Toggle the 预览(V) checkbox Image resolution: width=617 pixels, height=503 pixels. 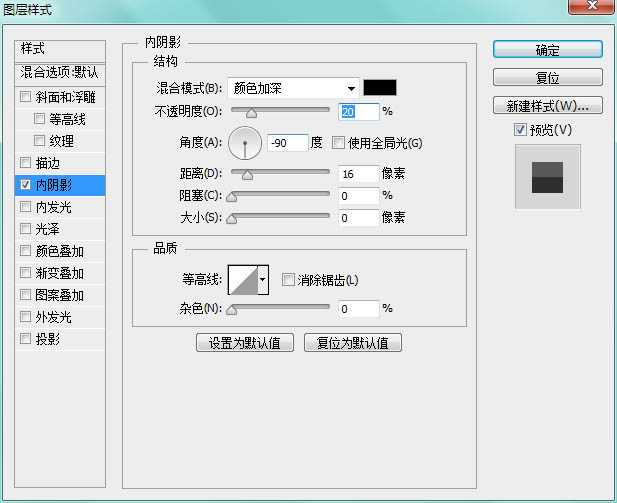point(520,129)
